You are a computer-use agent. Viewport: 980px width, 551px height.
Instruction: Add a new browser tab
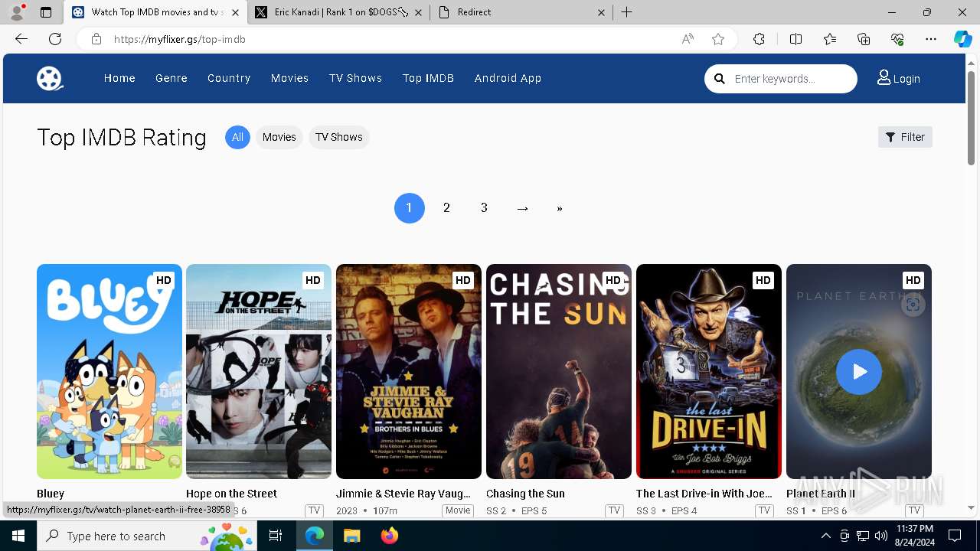627,12
